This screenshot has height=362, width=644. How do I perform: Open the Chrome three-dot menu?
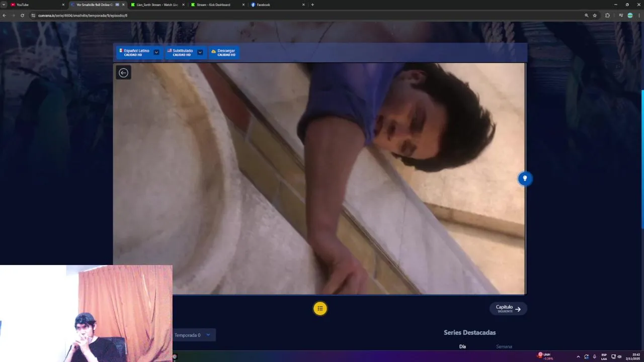(639, 16)
